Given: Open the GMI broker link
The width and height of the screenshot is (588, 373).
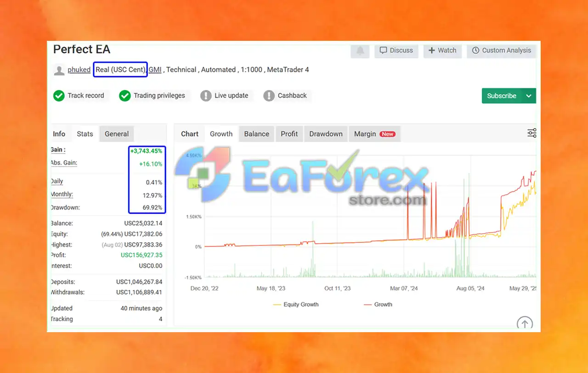Looking at the screenshot, I should coord(155,70).
